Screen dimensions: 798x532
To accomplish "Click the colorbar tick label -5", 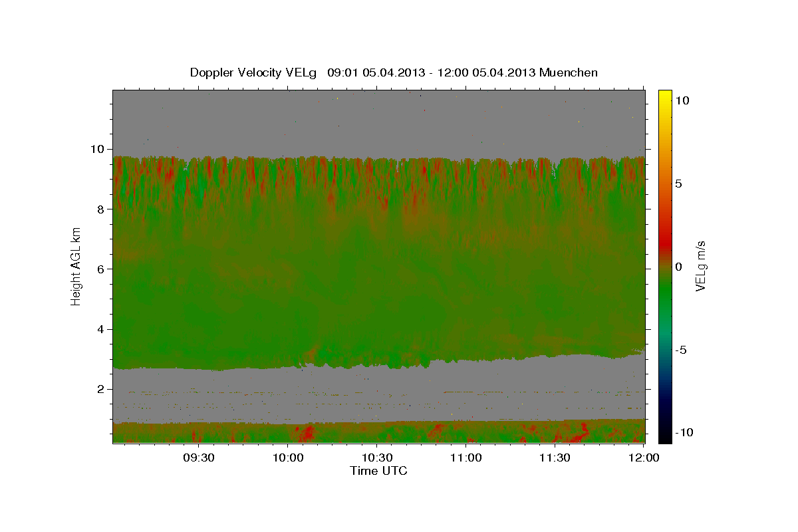I will tap(681, 350).
